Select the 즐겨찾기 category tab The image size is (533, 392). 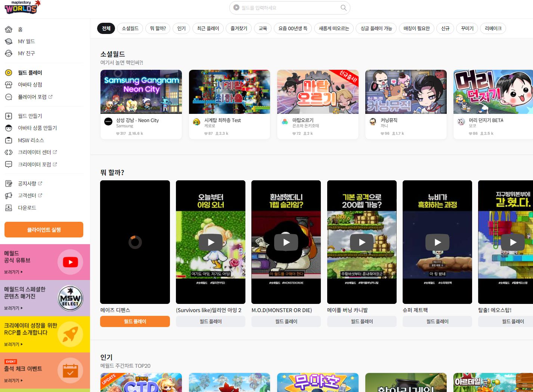click(x=239, y=28)
